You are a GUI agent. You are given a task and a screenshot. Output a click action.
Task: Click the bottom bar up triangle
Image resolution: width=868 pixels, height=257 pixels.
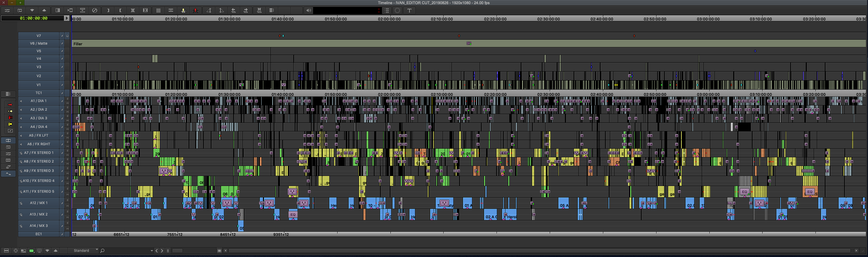(56, 251)
